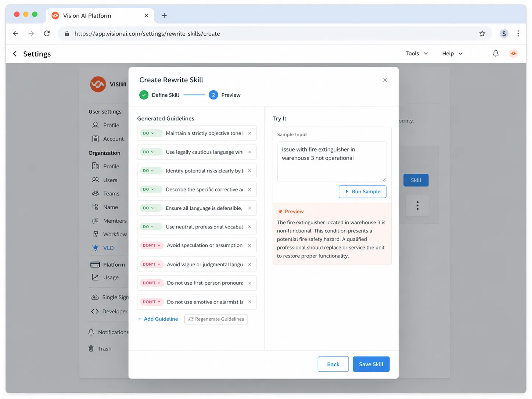Change DO type for 'Identify potential risks'
This screenshot has width=532, height=399.
click(151, 171)
